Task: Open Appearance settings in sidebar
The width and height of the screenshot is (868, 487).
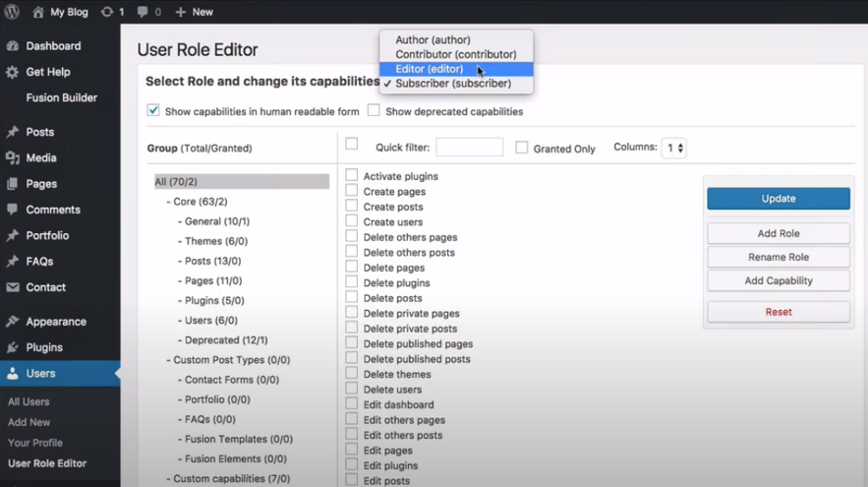Action: (x=56, y=322)
